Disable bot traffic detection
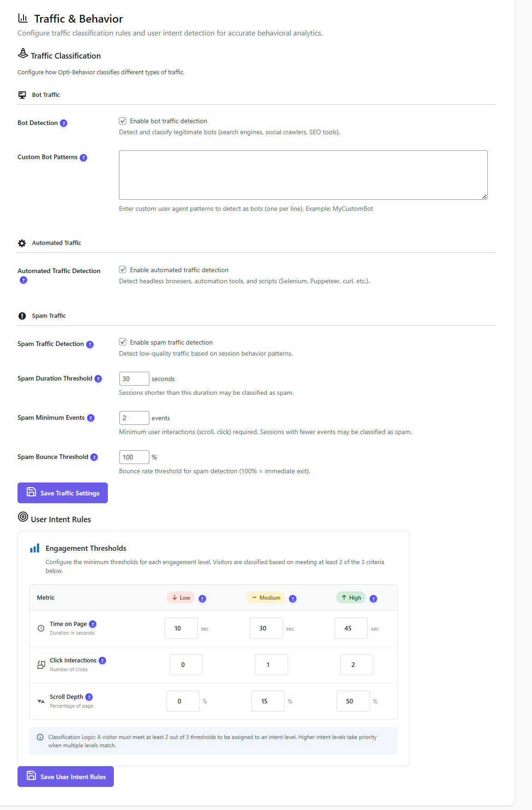The height and width of the screenshot is (810, 532). [123, 121]
